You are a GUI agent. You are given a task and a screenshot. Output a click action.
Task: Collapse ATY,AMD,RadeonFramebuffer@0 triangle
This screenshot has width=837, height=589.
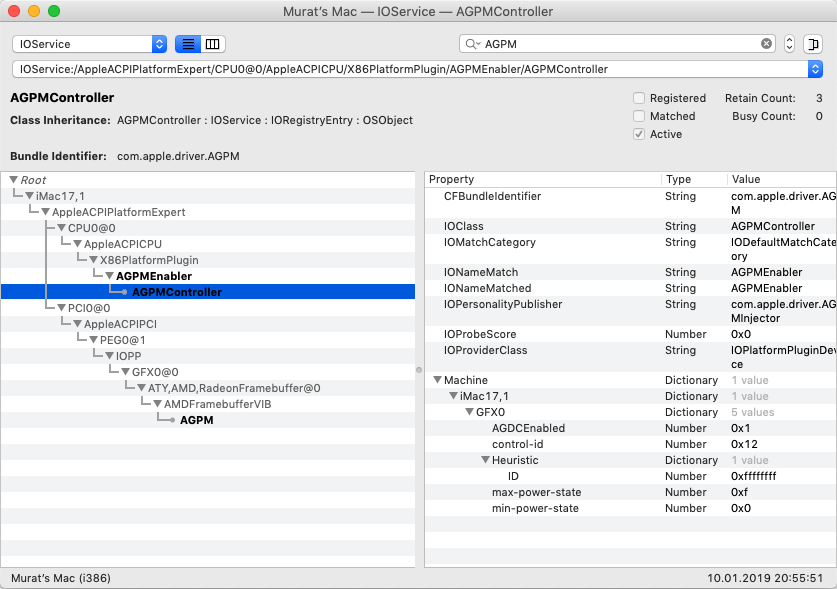pos(142,388)
